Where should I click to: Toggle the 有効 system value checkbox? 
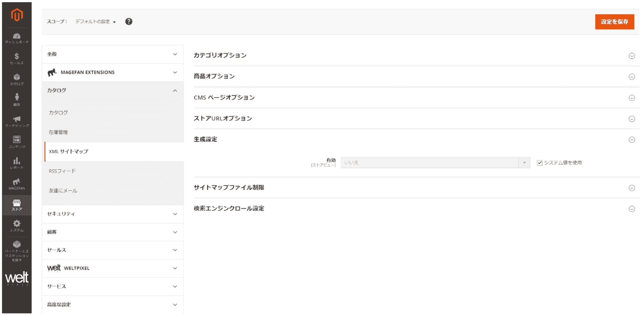point(540,162)
